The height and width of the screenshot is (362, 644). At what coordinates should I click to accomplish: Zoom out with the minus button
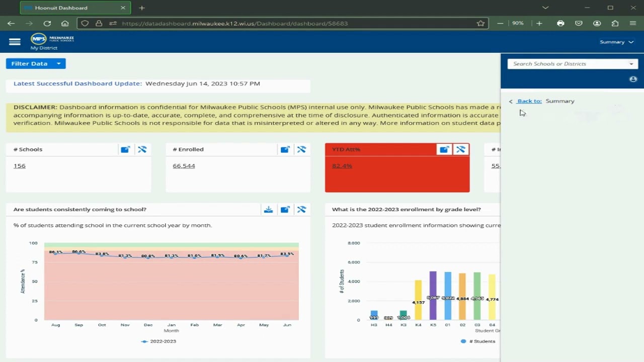pos(500,24)
